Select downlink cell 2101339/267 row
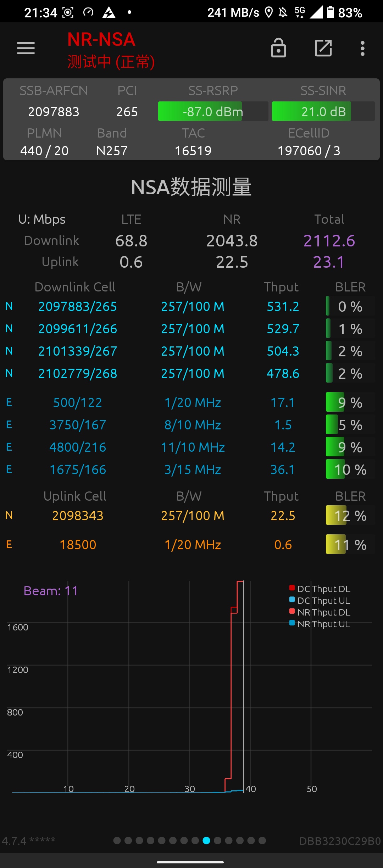383x868 pixels. pyautogui.click(x=191, y=351)
